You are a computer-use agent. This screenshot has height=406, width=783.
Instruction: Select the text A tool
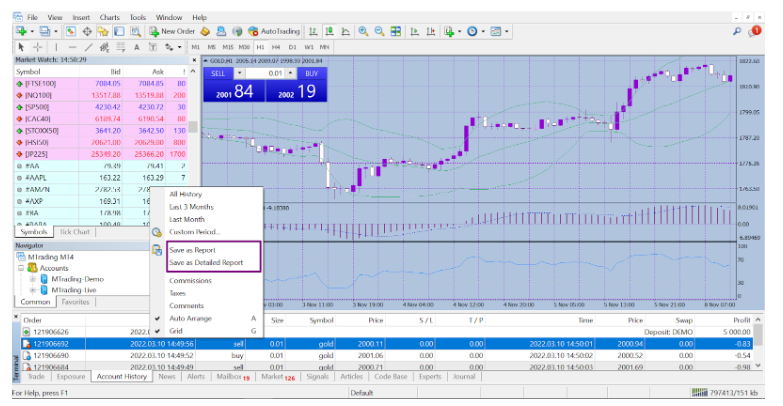136,47
